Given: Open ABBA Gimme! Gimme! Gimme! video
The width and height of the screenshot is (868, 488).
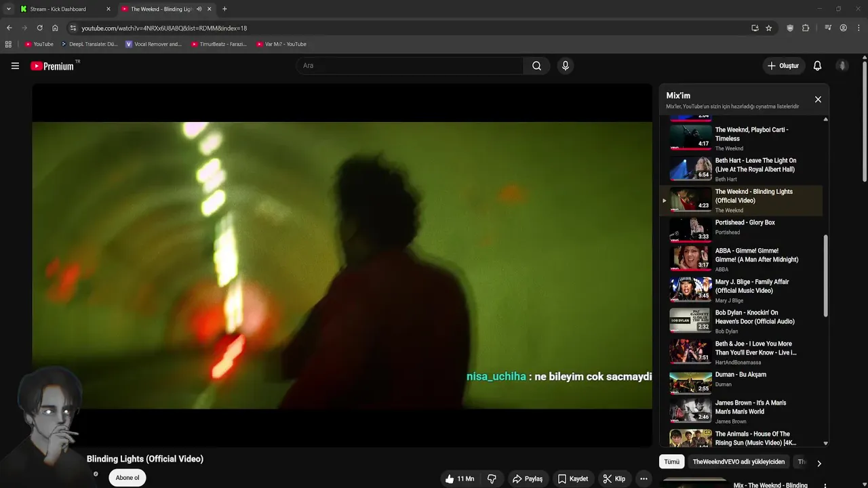Looking at the screenshot, I should (x=742, y=259).
